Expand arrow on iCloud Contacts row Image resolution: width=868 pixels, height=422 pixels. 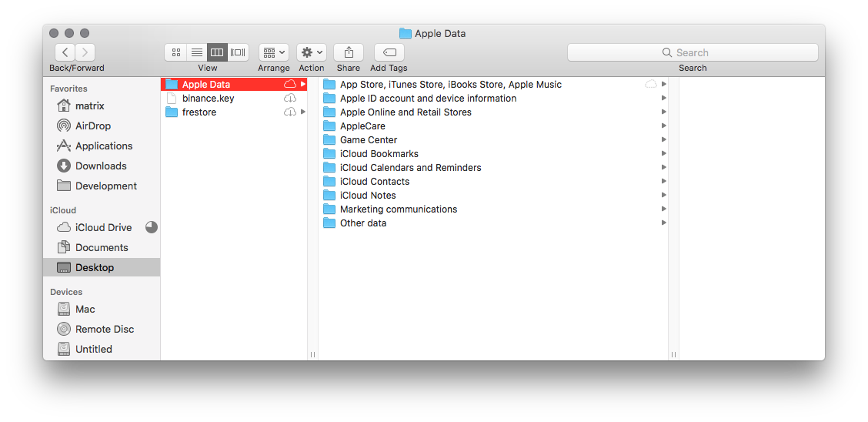(x=664, y=181)
